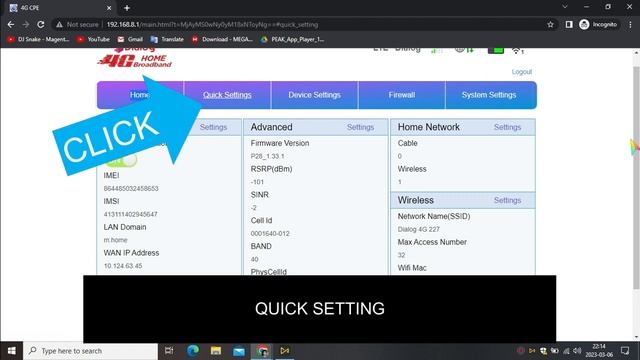This screenshot has height=360, width=640.
Task: Select the 4G CPE browser tab
Action: coord(59,8)
